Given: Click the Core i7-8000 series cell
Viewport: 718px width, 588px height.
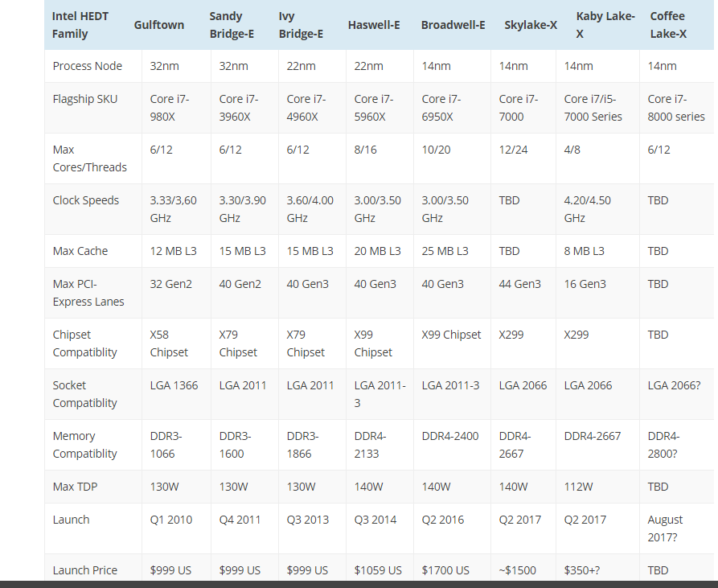Looking at the screenshot, I should click(676, 108).
